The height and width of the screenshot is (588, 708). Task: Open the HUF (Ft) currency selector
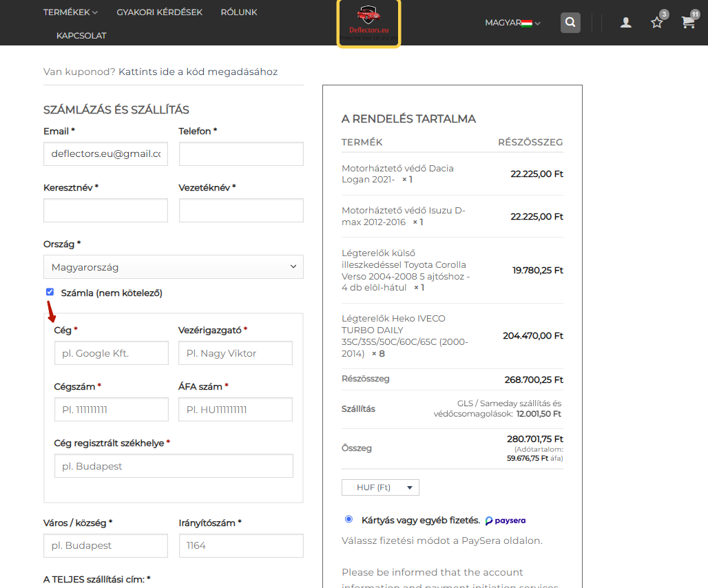(380, 487)
